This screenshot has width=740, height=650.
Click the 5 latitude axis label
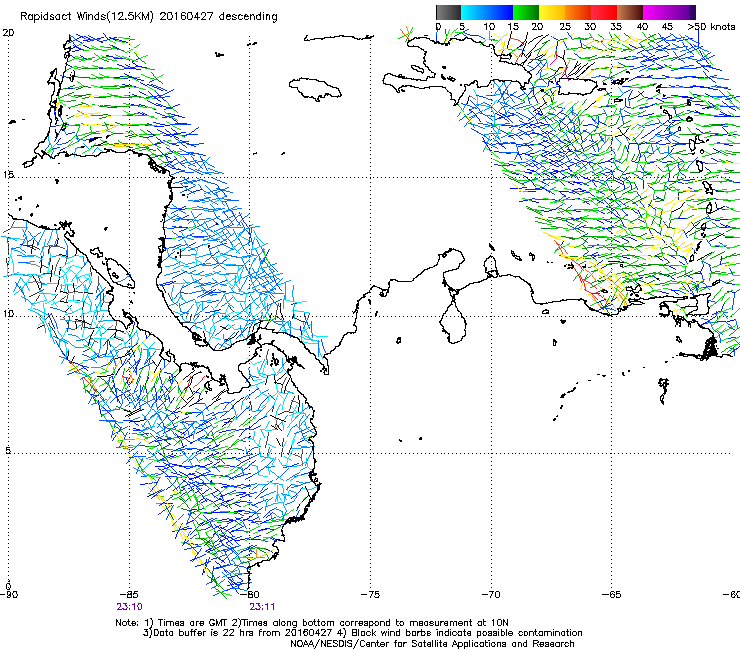8,451
